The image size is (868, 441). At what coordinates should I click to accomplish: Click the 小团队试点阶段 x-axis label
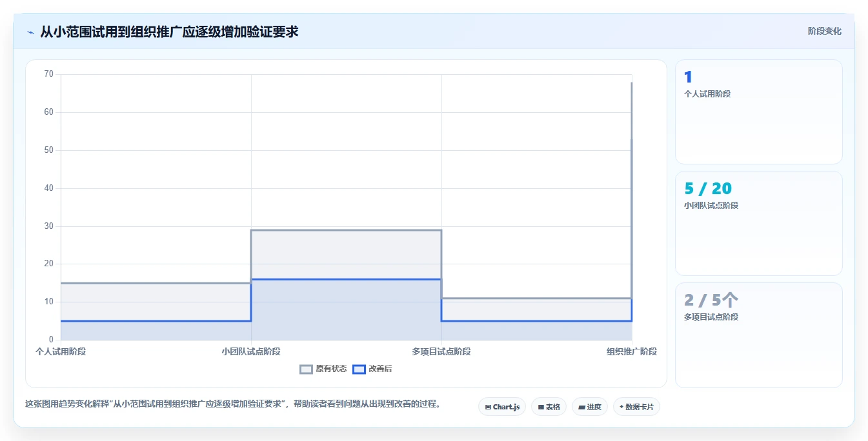[x=251, y=351]
